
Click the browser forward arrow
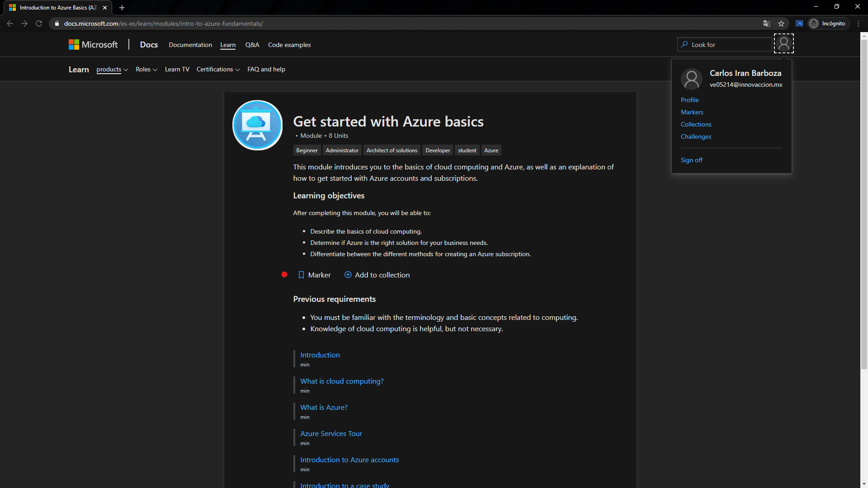coord(24,23)
